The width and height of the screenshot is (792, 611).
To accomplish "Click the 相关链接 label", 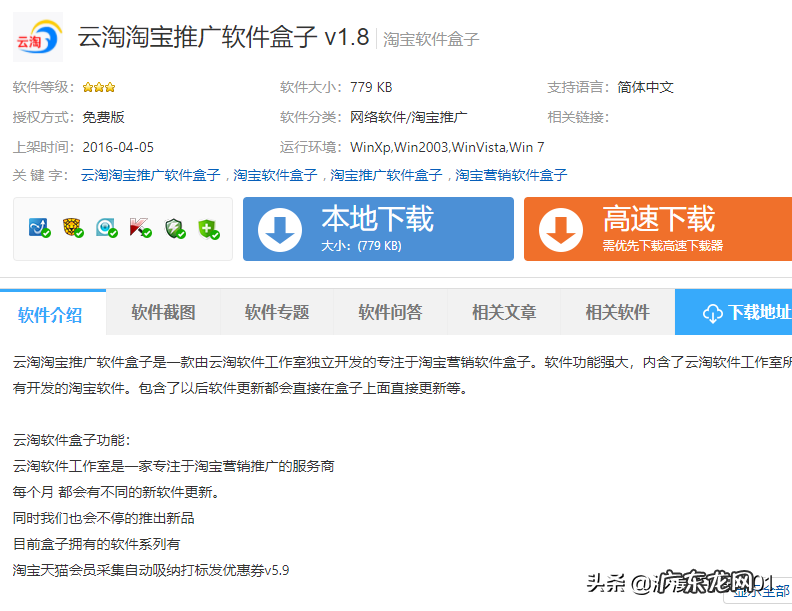I will [578, 117].
